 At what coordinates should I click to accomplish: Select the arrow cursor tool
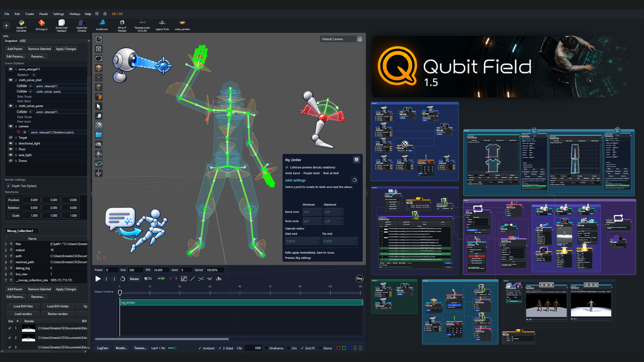99,106
